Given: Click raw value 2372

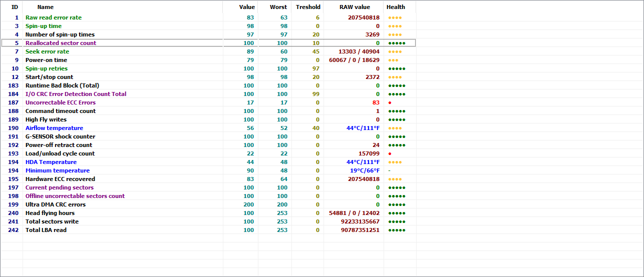Looking at the screenshot, I should click(x=373, y=77).
